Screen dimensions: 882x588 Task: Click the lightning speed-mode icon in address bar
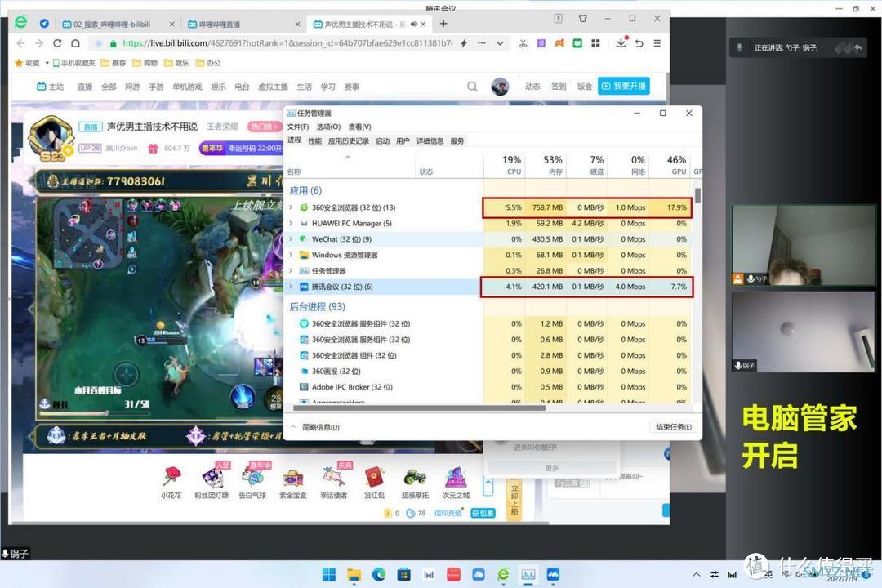click(x=464, y=43)
